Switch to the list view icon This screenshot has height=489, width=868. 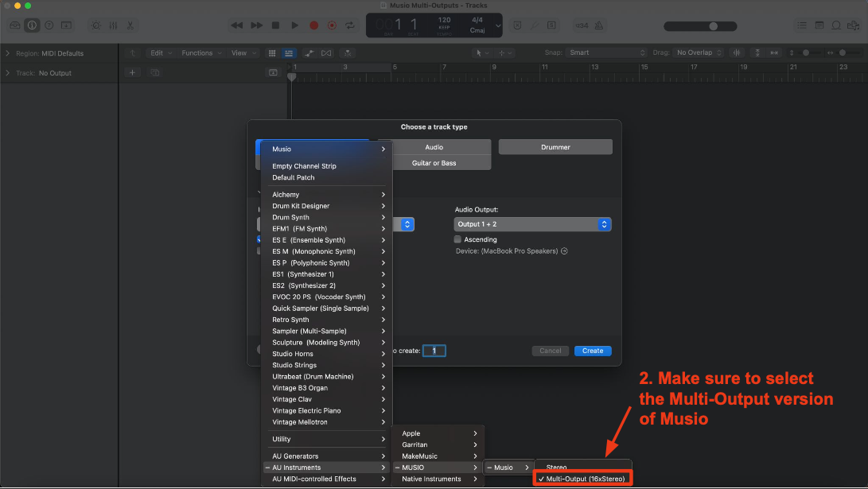(289, 53)
